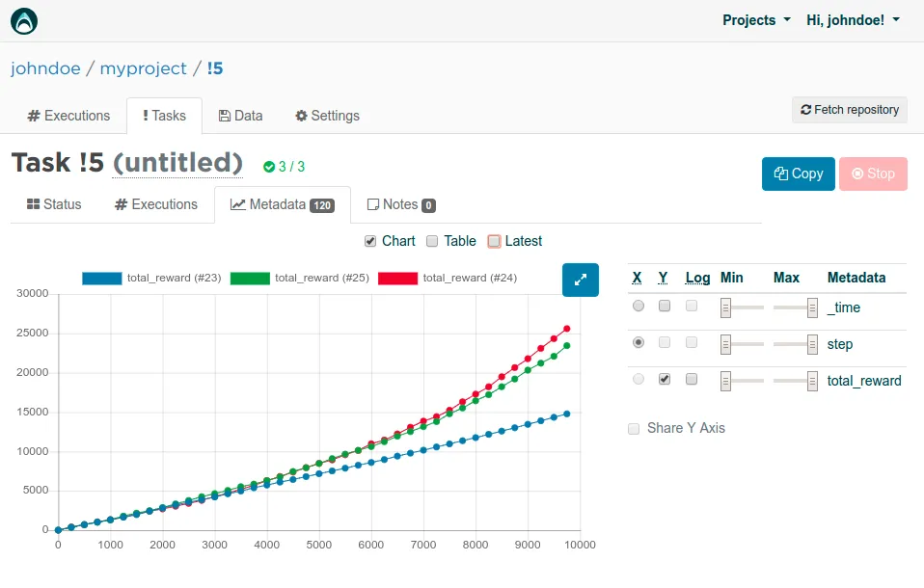The image size is (924, 588).
Task: Enable Log scale for step
Action: click(692, 342)
